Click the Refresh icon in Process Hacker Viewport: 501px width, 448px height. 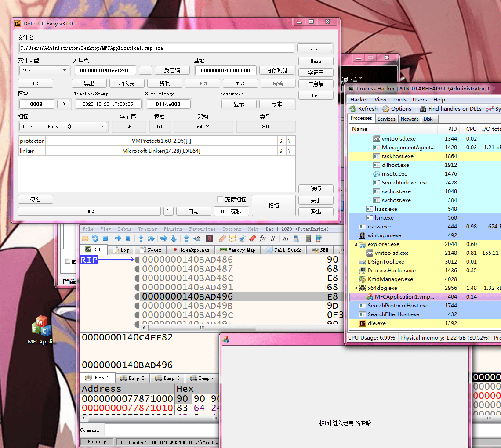363,109
